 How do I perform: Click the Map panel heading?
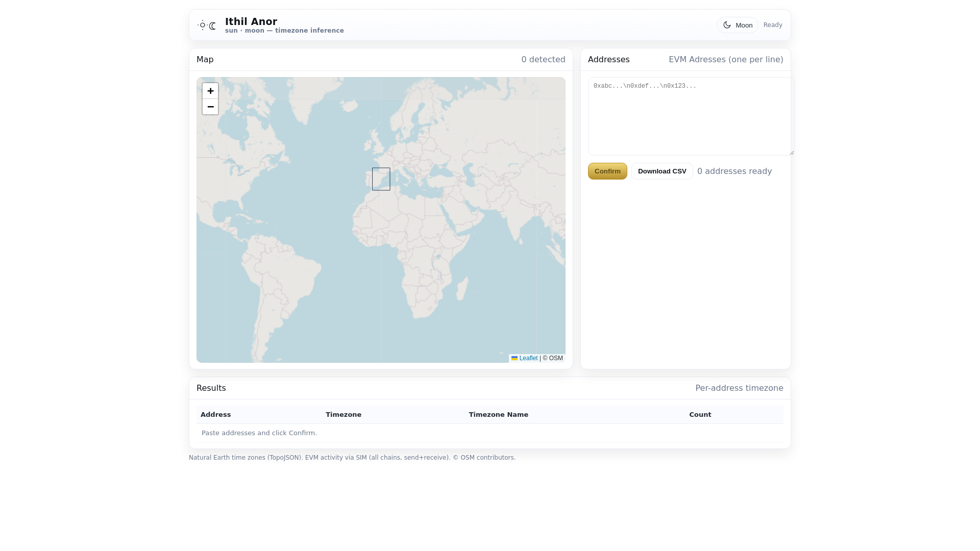205,60
